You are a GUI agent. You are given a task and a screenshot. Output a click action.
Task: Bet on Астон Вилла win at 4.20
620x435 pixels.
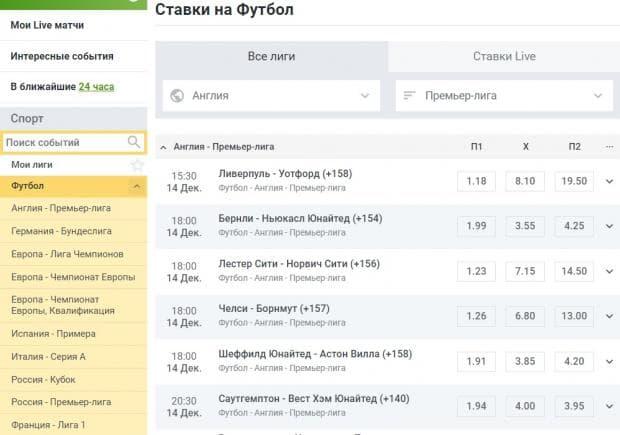[574, 361]
